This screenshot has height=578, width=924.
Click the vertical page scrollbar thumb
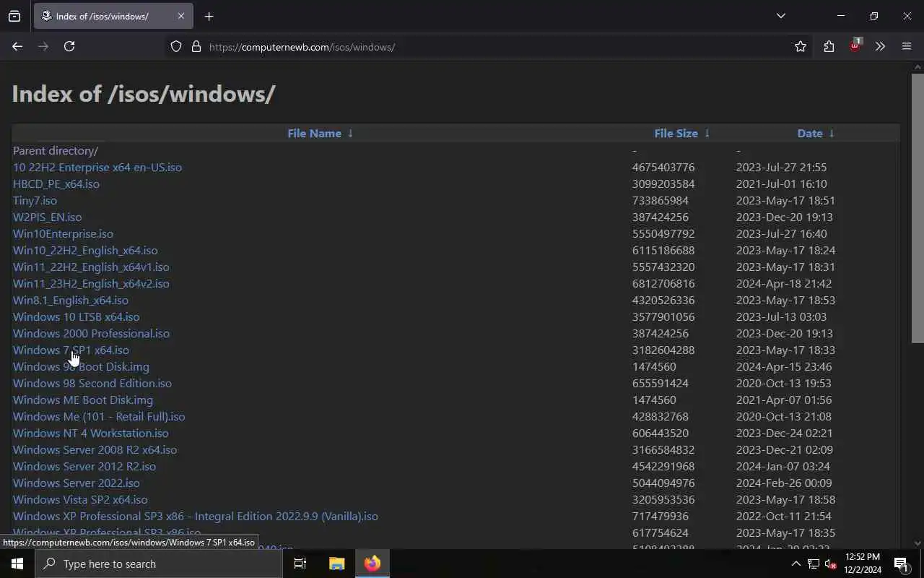point(918,208)
